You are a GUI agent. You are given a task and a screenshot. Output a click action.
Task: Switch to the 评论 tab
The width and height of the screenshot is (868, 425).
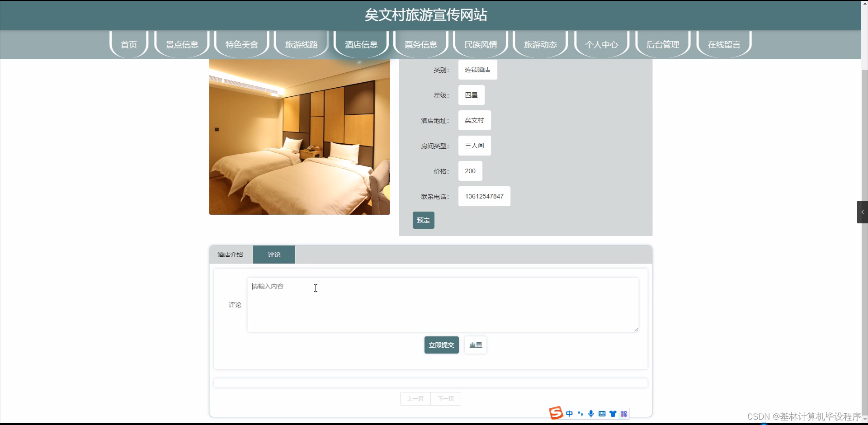[x=274, y=254]
